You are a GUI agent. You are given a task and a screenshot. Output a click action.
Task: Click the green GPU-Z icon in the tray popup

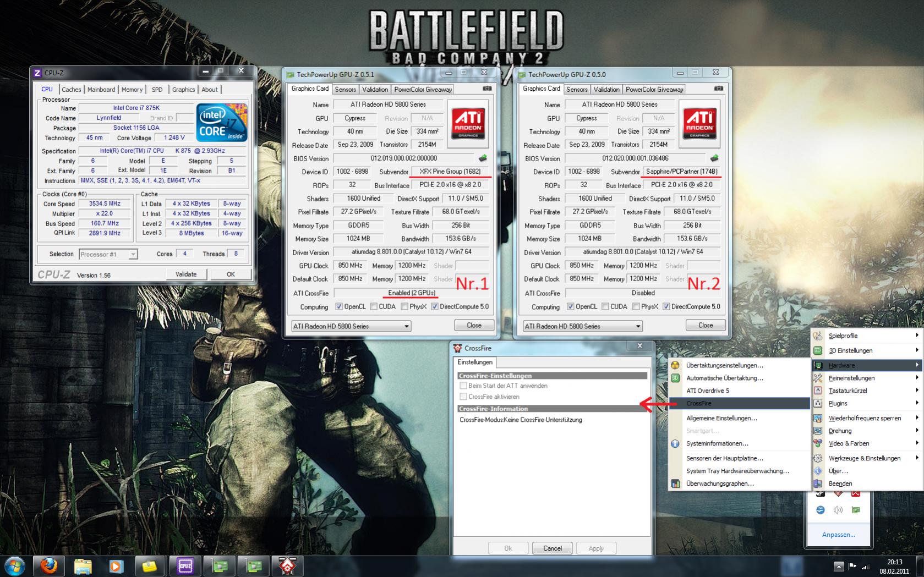(856, 510)
